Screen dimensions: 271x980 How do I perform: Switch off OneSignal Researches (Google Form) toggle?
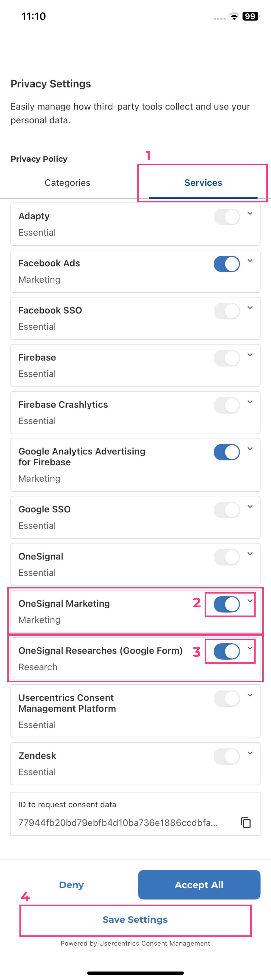tap(226, 651)
